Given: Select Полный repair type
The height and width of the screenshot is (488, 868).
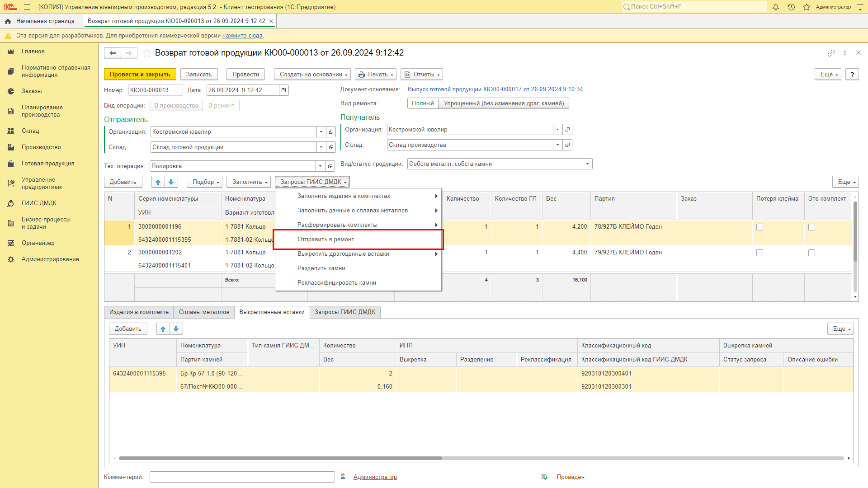Looking at the screenshot, I should pos(423,103).
